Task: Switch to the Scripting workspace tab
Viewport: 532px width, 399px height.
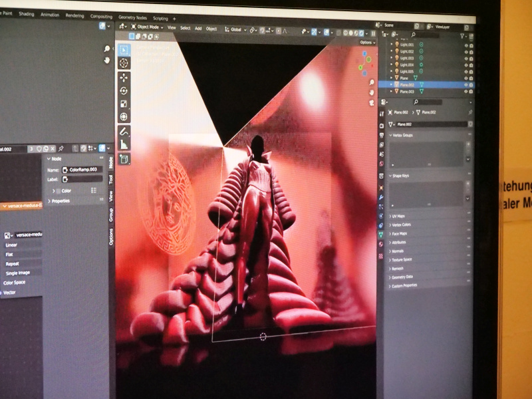Action: pos(160,19)
